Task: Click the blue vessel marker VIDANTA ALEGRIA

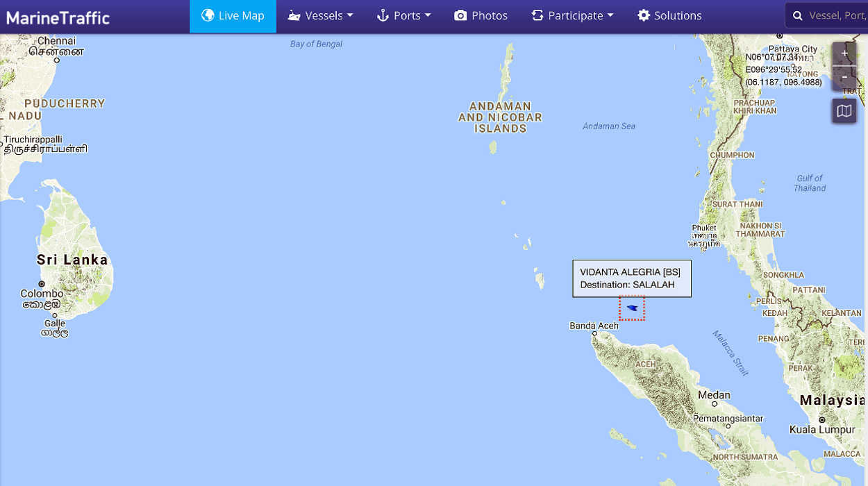Action: click(x=632, y=308)
